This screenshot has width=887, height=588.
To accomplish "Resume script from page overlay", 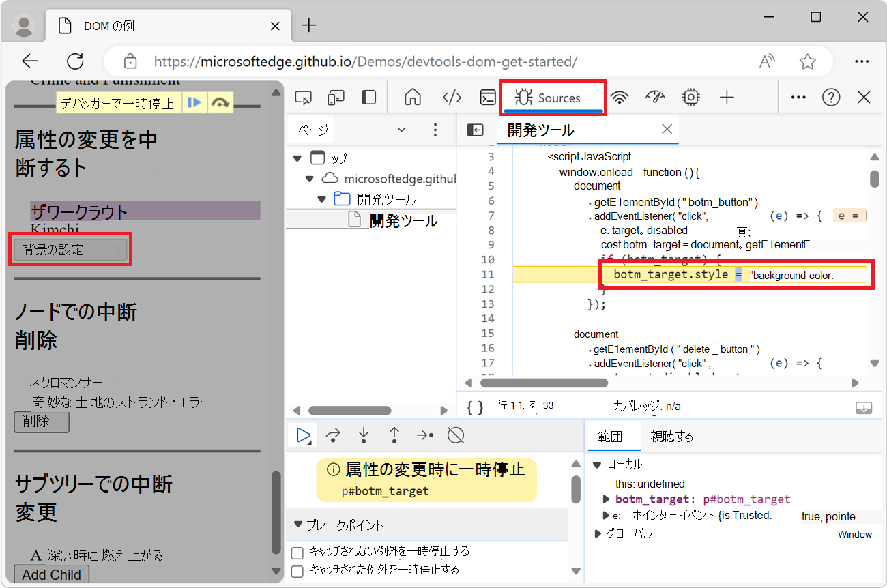I will (195, 103).
